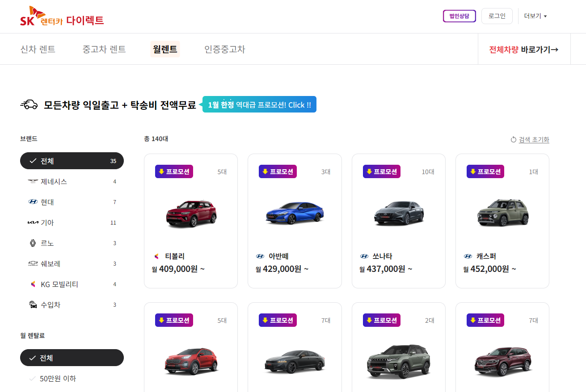This screenshot has height=392, width=586.
Task: Click the 쏘나타 model name
Action: [382, 256]
